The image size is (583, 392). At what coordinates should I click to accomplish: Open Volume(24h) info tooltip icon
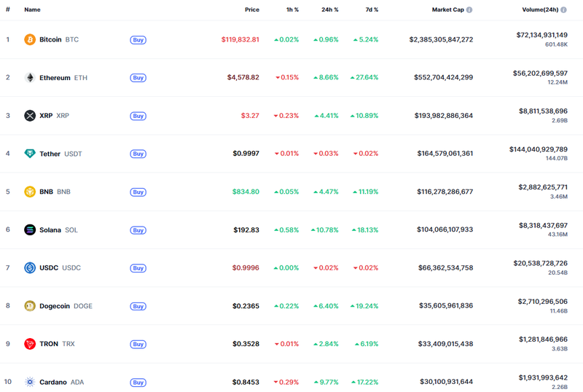point(564,10)
